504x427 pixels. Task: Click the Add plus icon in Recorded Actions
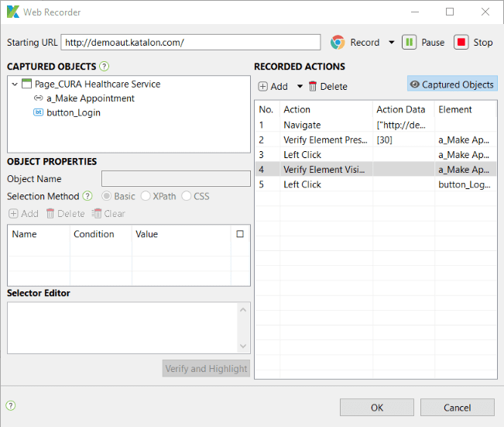(x=263, y=87)
